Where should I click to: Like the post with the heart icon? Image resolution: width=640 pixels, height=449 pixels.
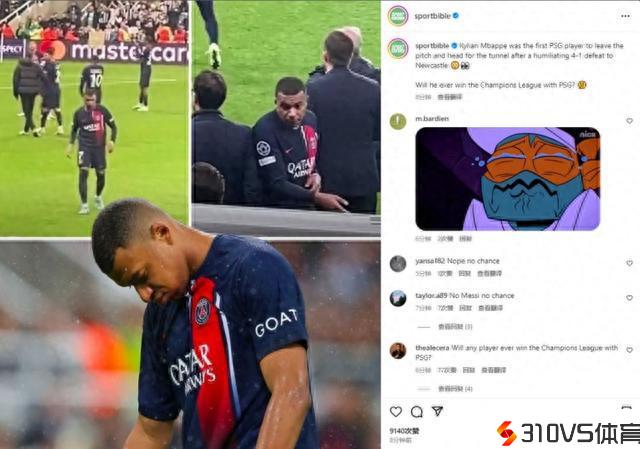pos(396,411)
